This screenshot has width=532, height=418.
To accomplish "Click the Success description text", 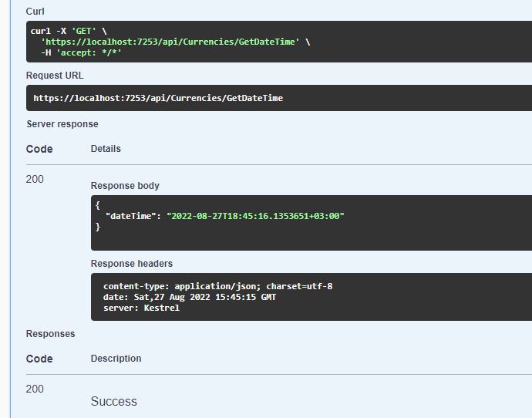I will (x=114, y=401).
